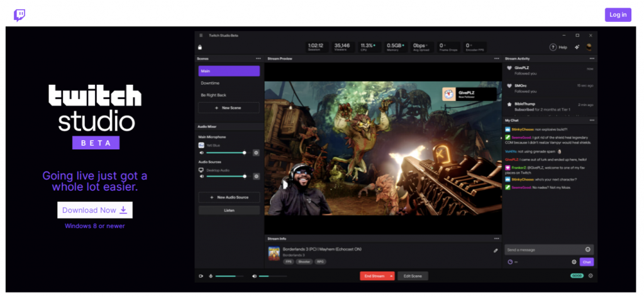
Task: Add a New Audio Source
Action: 229,197
